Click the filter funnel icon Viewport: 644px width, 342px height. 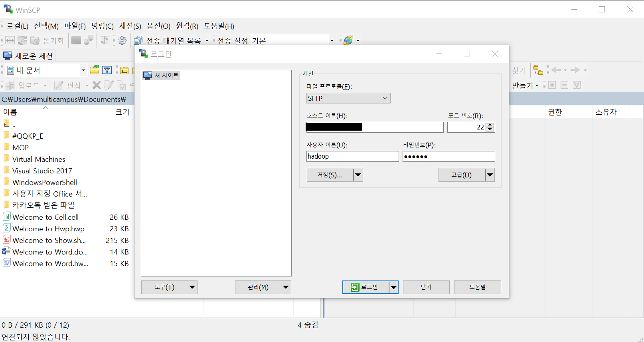pos(107,70)
